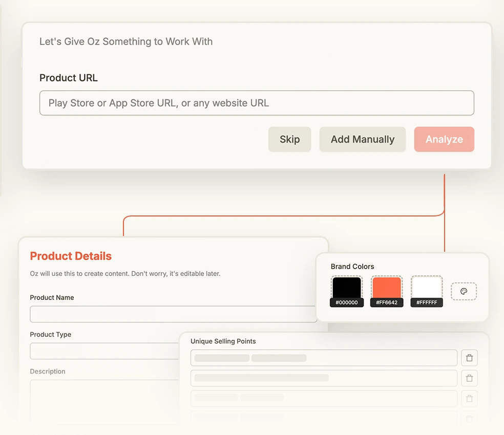The height and width of the screenshot is (435, 504).
Task: Delete the first unique selling point
Action: pyautogui.click(x=469, y=358)
